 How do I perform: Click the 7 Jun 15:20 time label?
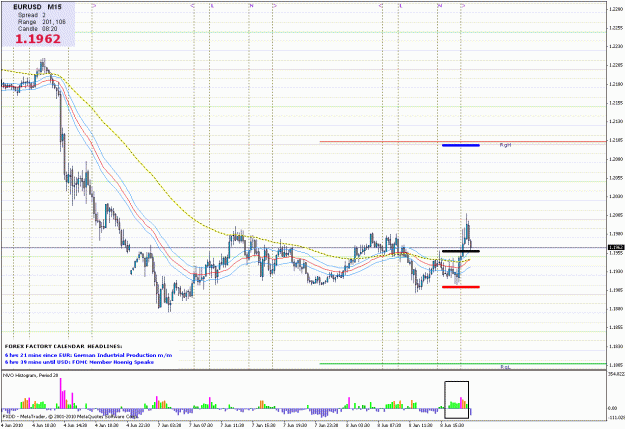(263, 425)
